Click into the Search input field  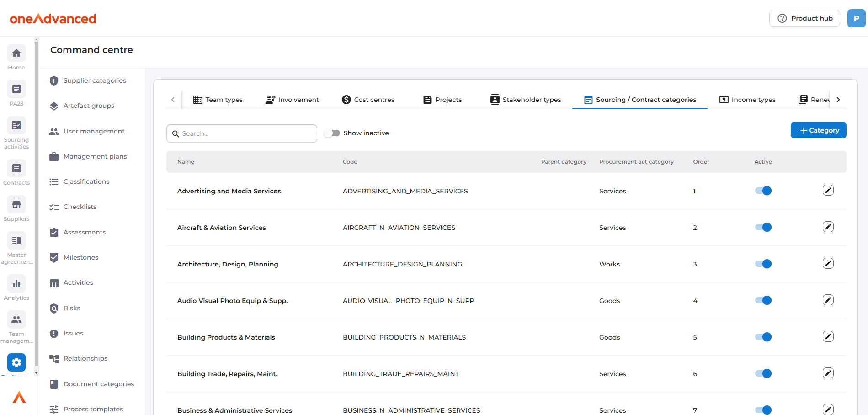coord(247,133)
